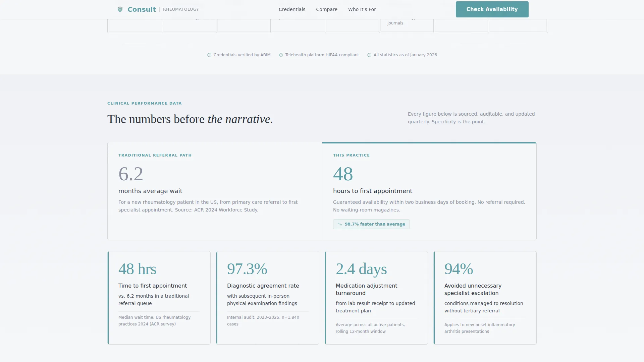
Task: Click 'Credentials verified by ABIM' text
Action: pos(242,55)
